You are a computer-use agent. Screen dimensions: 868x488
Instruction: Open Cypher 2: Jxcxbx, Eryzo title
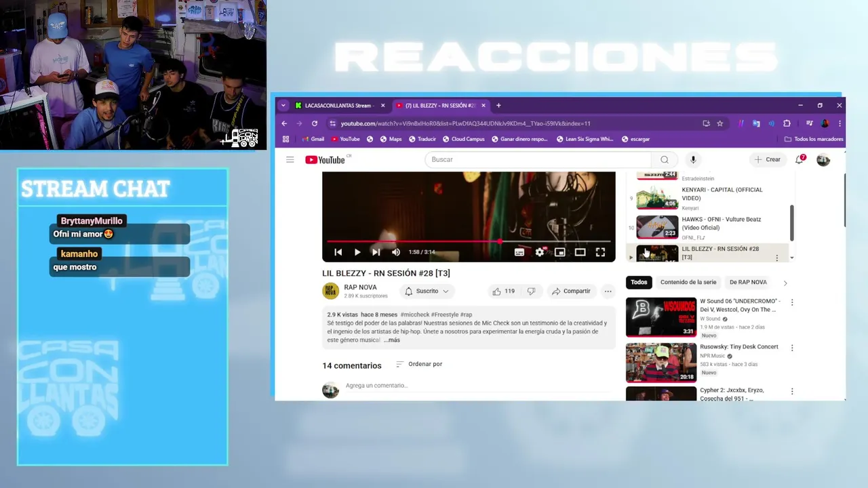[x=732, y=394]
